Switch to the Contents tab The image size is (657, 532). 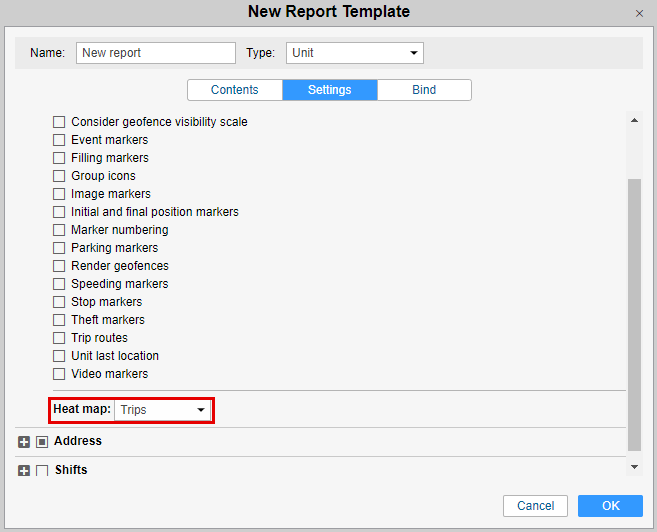click(235, 90)
